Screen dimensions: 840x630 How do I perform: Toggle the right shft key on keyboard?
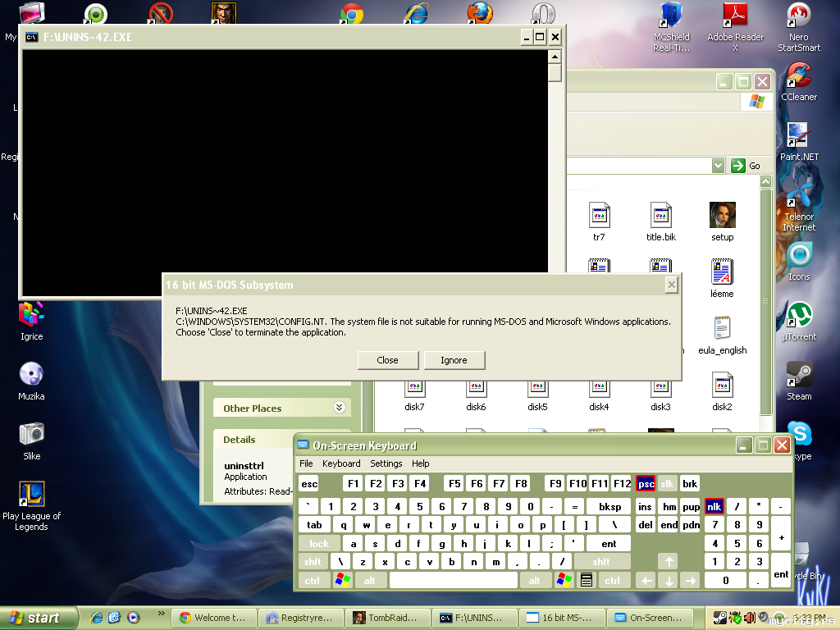(601, 561)
